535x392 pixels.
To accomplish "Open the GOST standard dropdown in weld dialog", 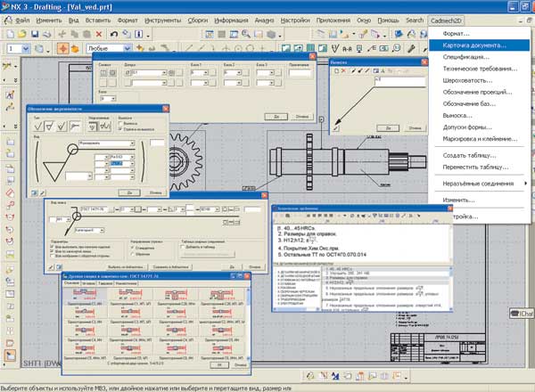I will (x=111, y=209).
